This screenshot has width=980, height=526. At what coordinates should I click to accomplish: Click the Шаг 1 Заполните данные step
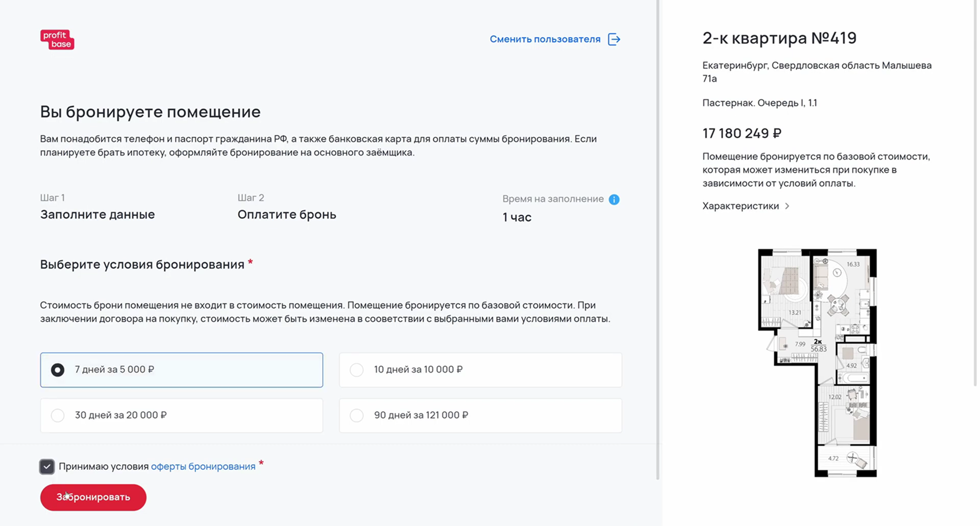[97, 214]
